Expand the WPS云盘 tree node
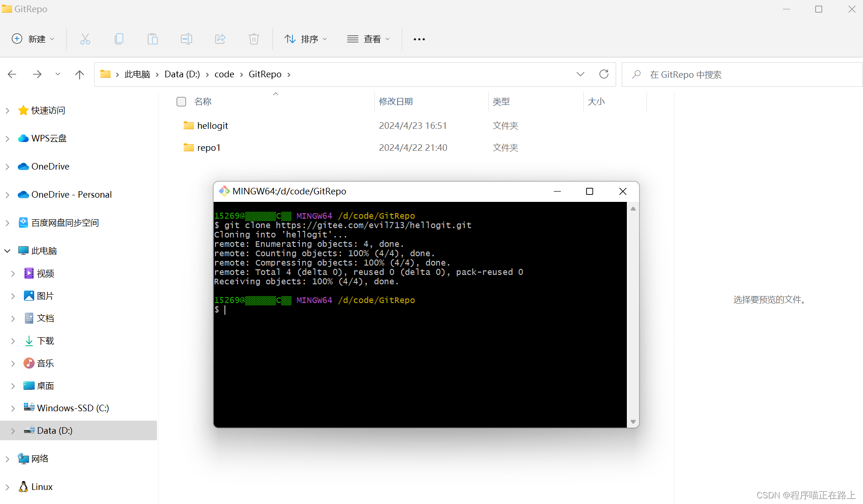Screen dimensions: 863x504 [x=7, y=139]
